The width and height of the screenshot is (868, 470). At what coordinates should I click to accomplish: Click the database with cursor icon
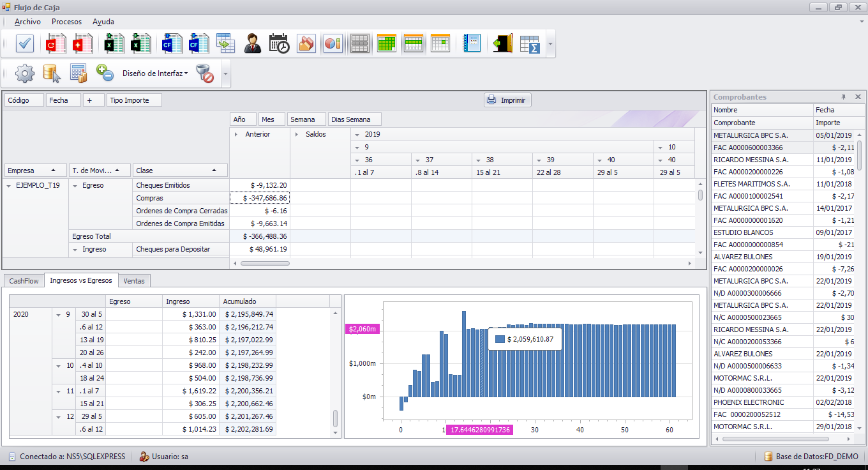tap(52, 73)
